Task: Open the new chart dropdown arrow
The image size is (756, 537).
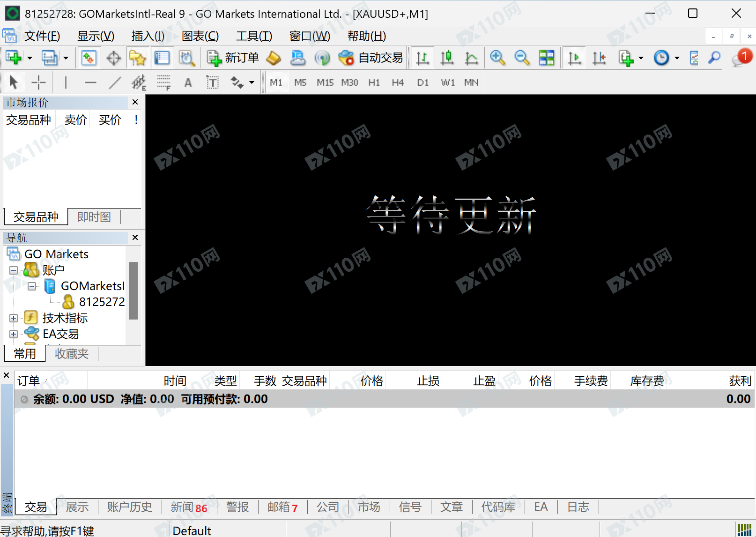Action: [29, 58]
